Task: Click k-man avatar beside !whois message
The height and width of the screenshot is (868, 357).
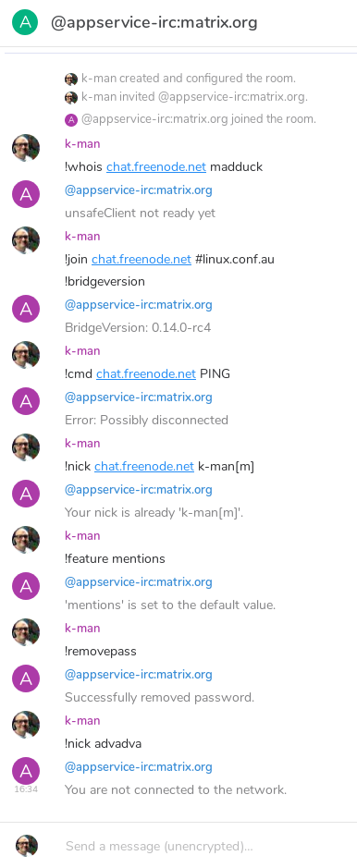Action: (26, 148)
